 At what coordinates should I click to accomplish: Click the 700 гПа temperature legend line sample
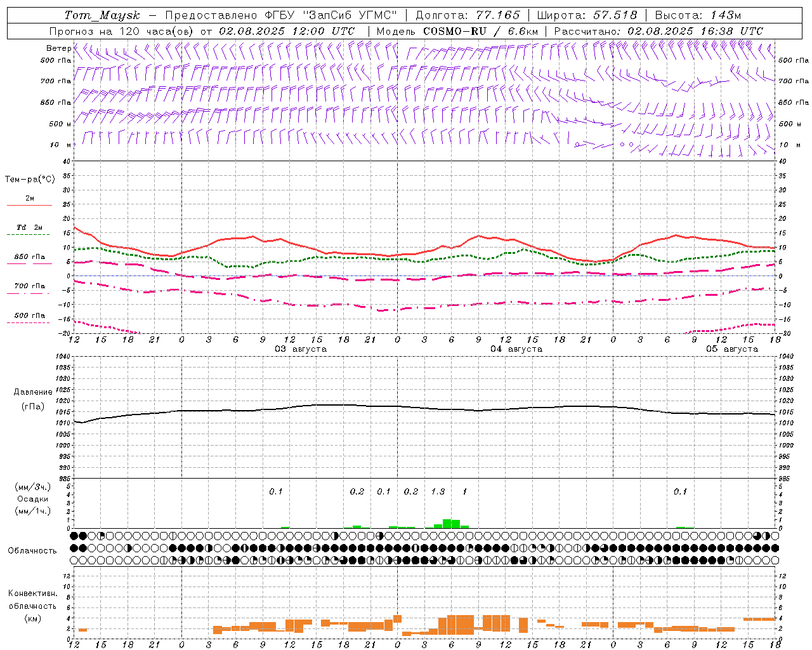(29, 294)
